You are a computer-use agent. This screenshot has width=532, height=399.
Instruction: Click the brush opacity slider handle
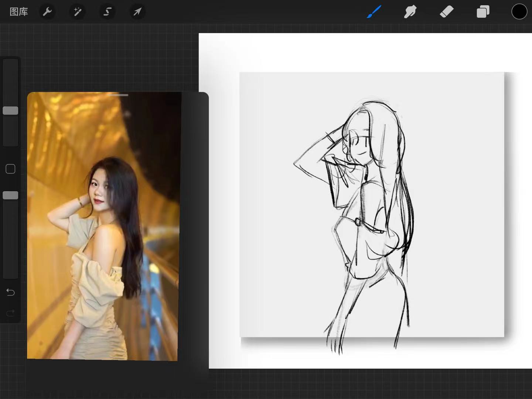point(10,195)
